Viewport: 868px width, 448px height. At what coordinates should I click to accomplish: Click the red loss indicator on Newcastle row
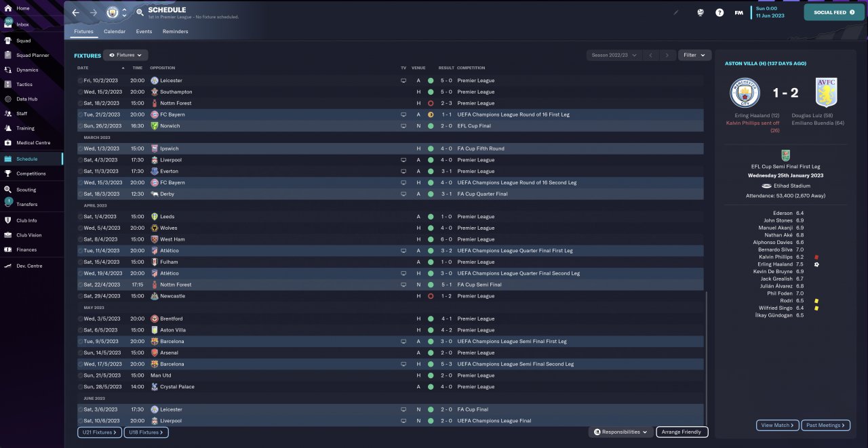[431, 296]
